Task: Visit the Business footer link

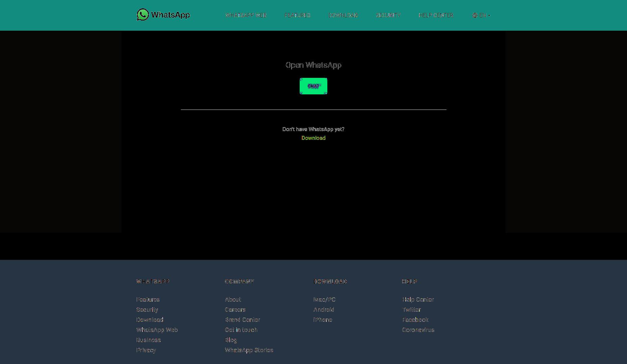Action: point(148,340)
